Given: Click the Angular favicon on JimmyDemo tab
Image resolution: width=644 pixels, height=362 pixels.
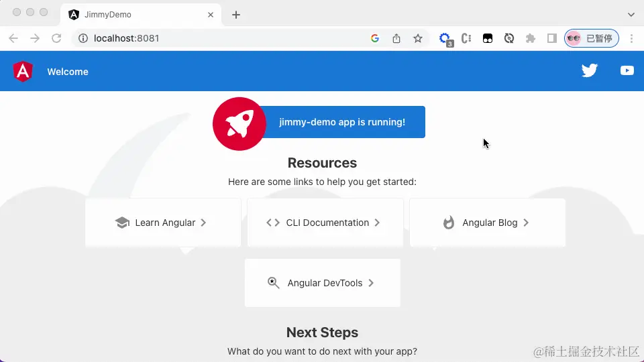Looking at the screenshot, I should click(x=74, y=15).
